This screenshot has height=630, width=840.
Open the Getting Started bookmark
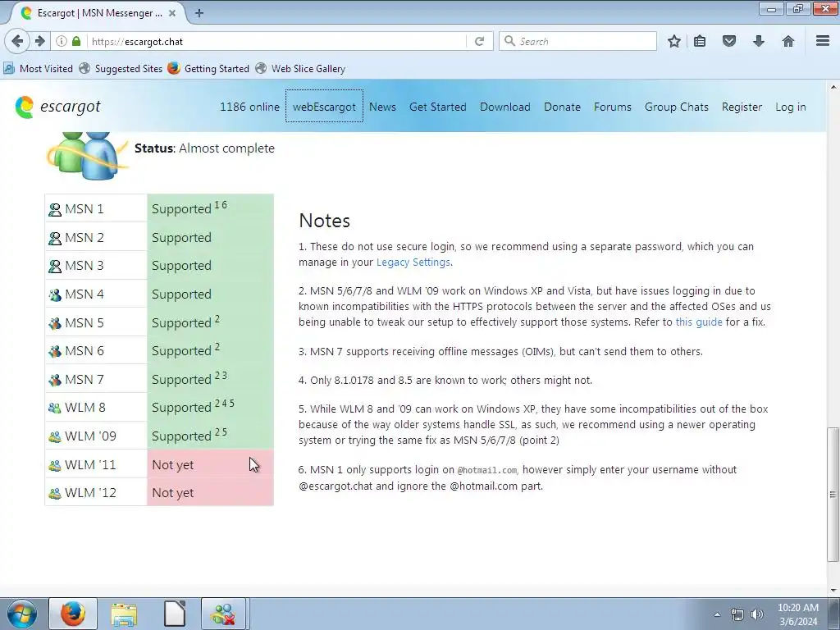tap(209, 69)
